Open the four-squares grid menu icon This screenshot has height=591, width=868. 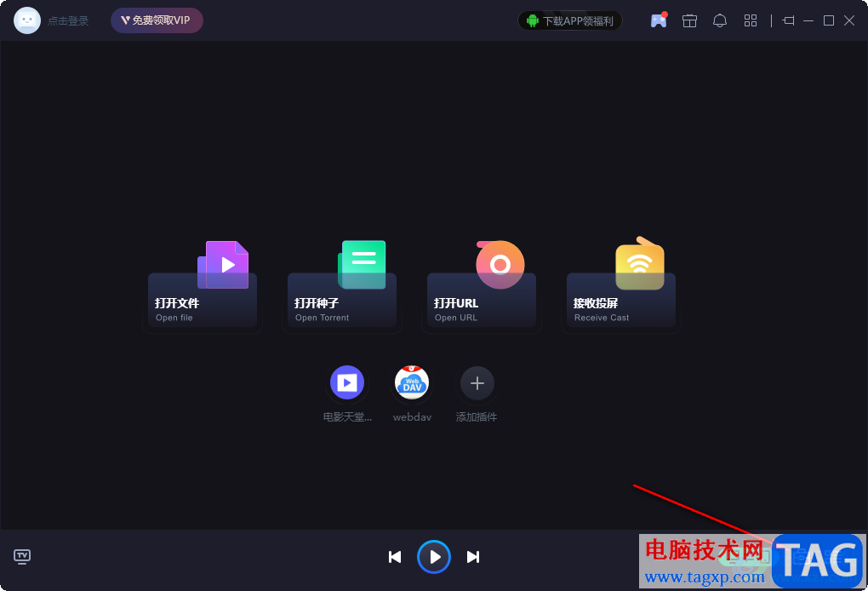coord(750,21)
